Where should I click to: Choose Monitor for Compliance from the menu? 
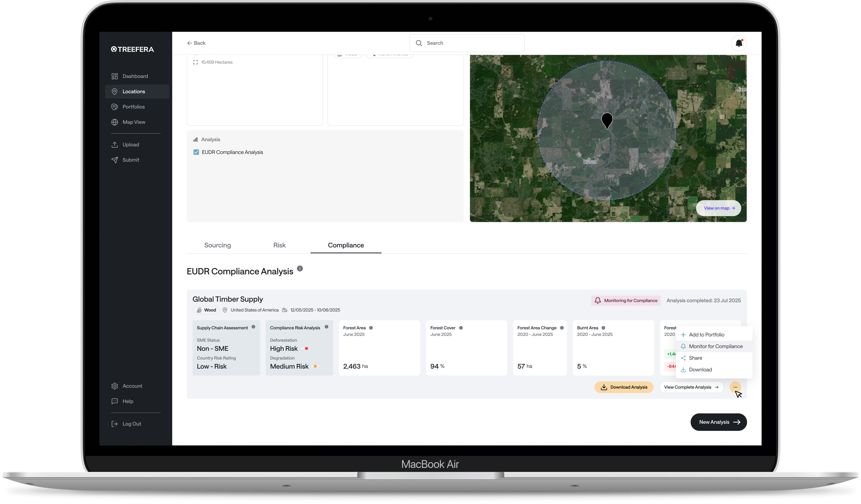click(x=715, y=346)
